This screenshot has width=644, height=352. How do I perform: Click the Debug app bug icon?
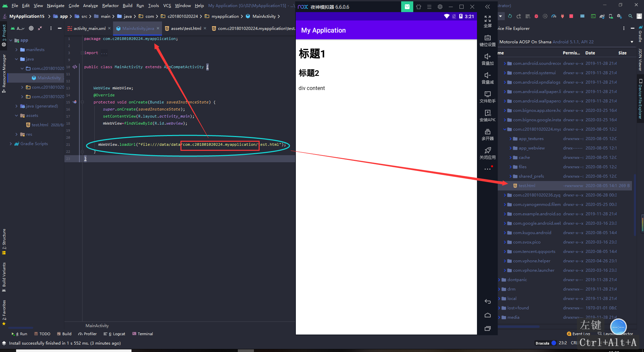(536, 16)
